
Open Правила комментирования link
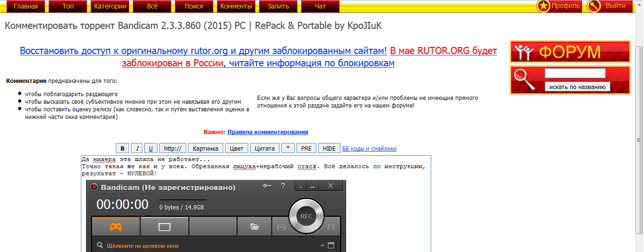point(268,132)
